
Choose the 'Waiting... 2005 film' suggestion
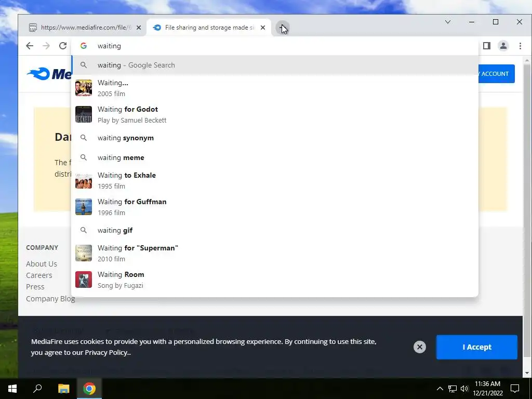pos(275,88)
